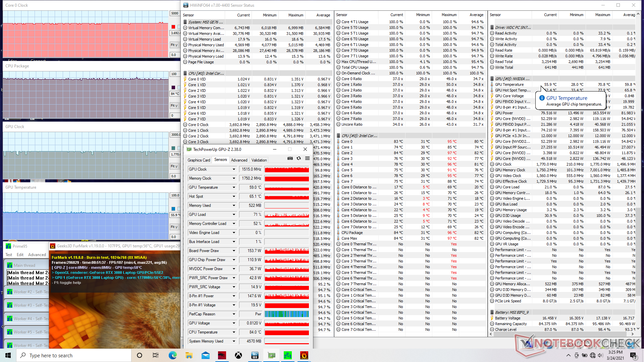Switch to Prime95 taskbar icon
This screenshot has width=644, height=362.
pos(288,355)
